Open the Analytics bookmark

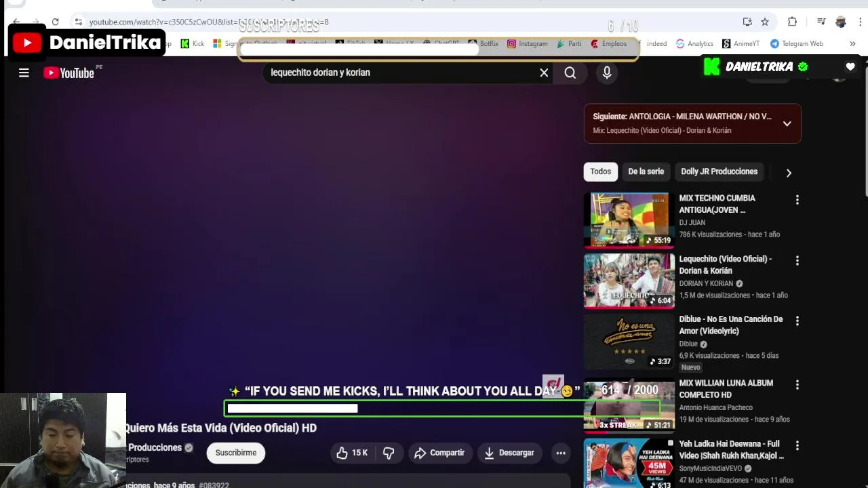(694, 43)
